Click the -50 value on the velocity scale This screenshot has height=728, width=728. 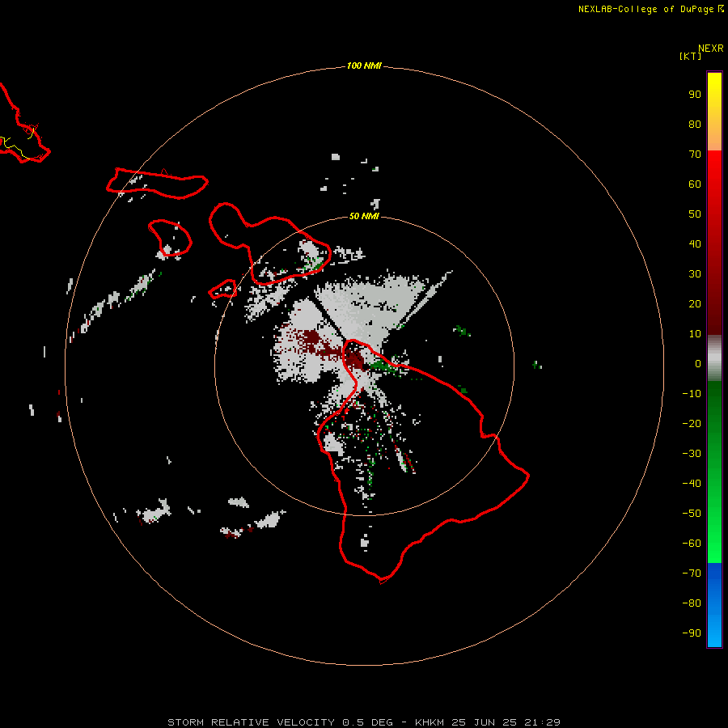coord(692,514)
